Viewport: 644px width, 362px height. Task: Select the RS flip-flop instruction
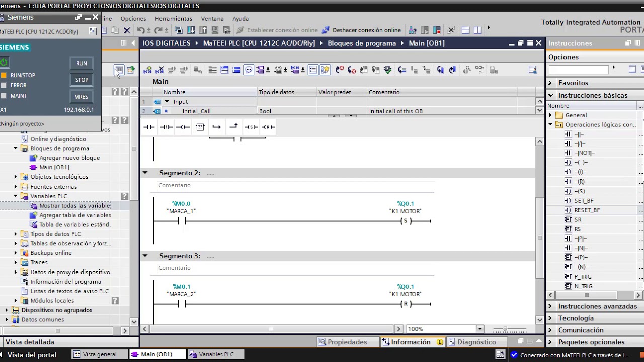tap(578, 229)
